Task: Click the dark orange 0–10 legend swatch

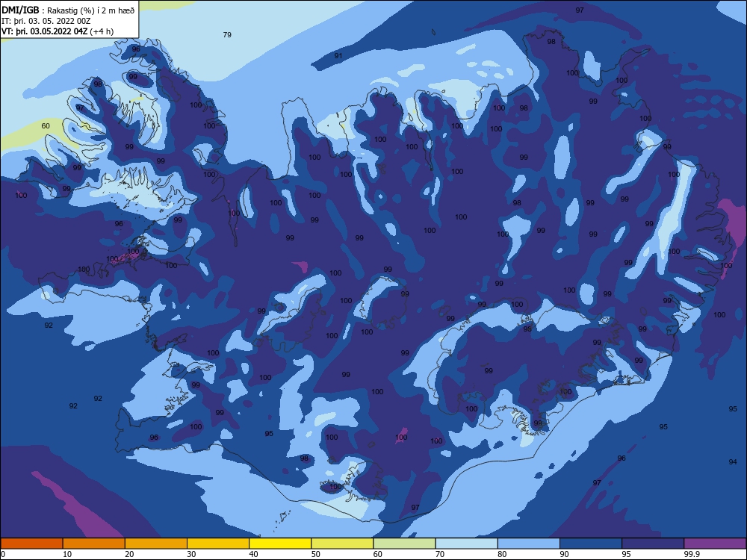Action: [x=31, y=544]
